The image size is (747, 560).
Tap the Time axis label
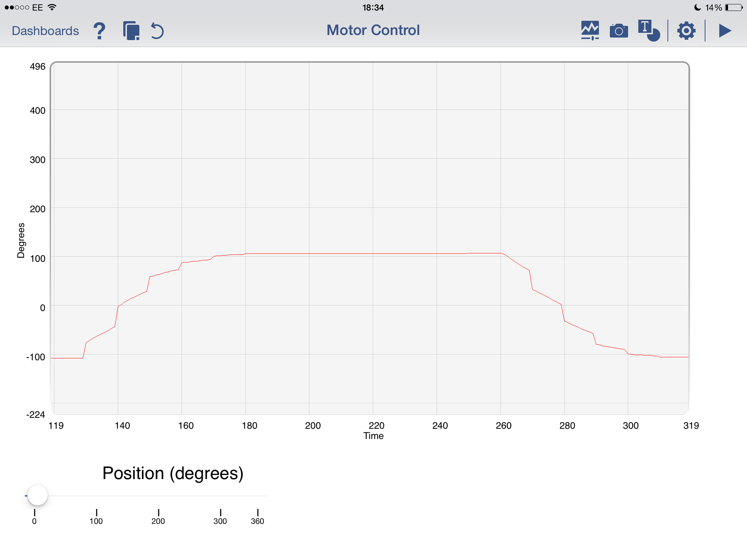[373, 436]
